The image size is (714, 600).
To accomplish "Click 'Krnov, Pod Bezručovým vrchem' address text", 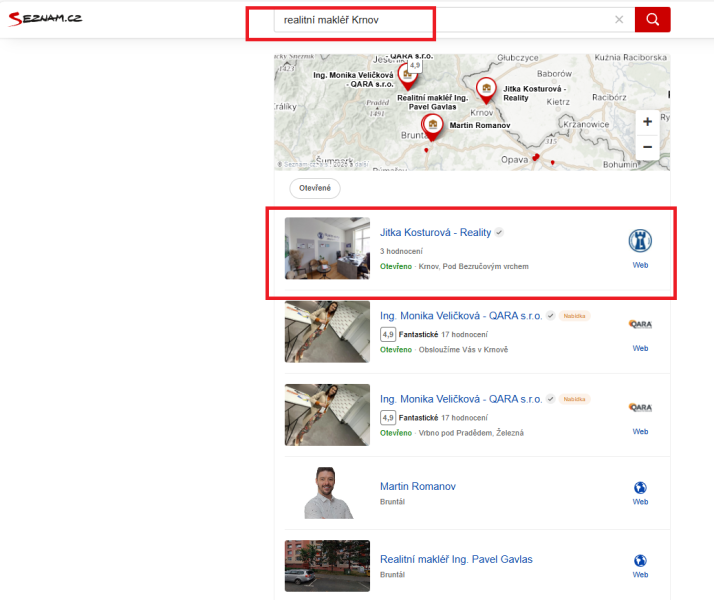I will point(474,266).
